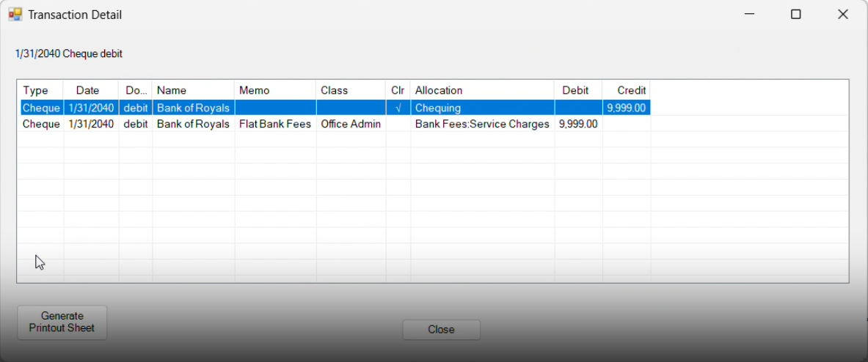The width and height of the screenshot is (868, 362).
Task: Select Bank Fees:Service Charges allocation cell
Action: point(482,124)
